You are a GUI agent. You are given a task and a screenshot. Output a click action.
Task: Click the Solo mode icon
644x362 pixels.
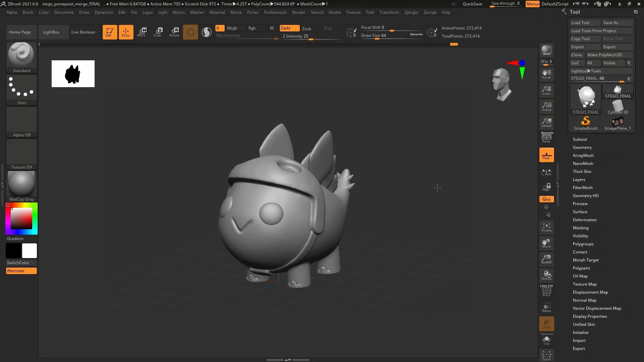546,341
